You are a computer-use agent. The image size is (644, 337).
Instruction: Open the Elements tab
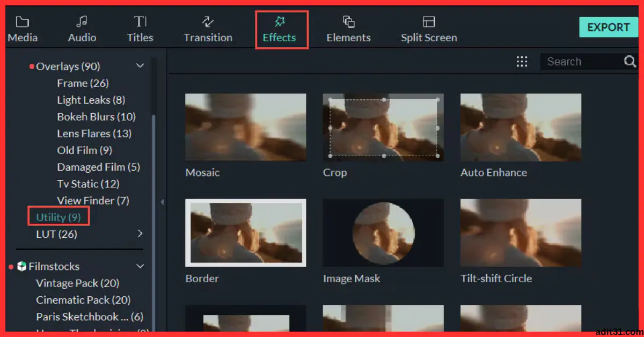pos(348,30)
